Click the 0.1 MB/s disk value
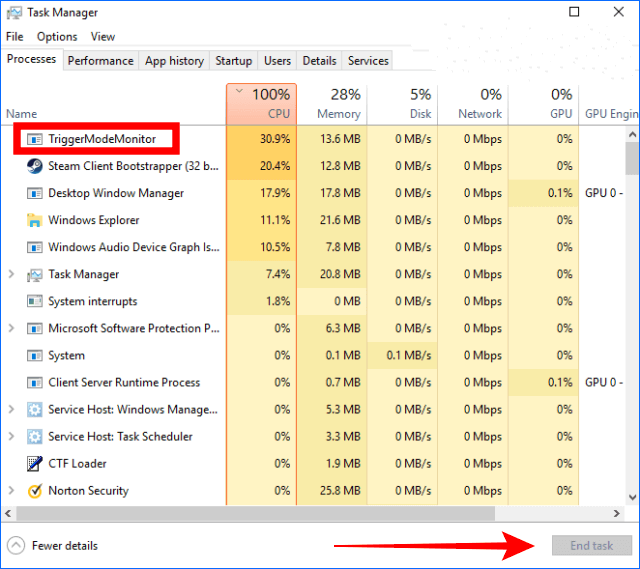 409,356
